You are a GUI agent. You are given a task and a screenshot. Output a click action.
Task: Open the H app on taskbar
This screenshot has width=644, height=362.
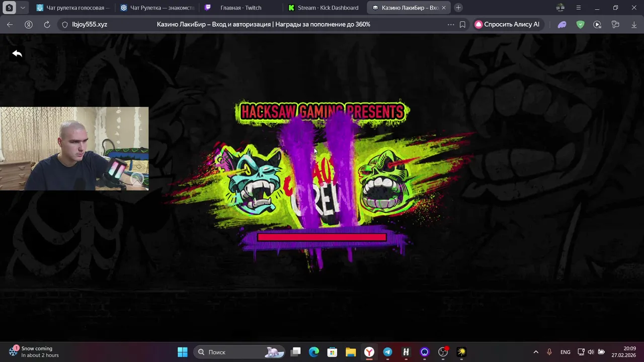point(406,352)
